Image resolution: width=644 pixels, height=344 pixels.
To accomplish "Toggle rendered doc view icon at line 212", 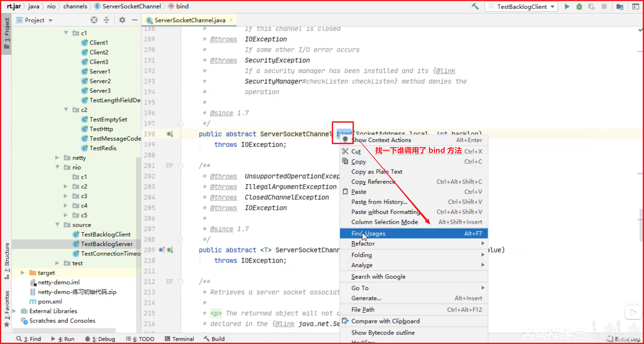I will click(x=170, y=281).
